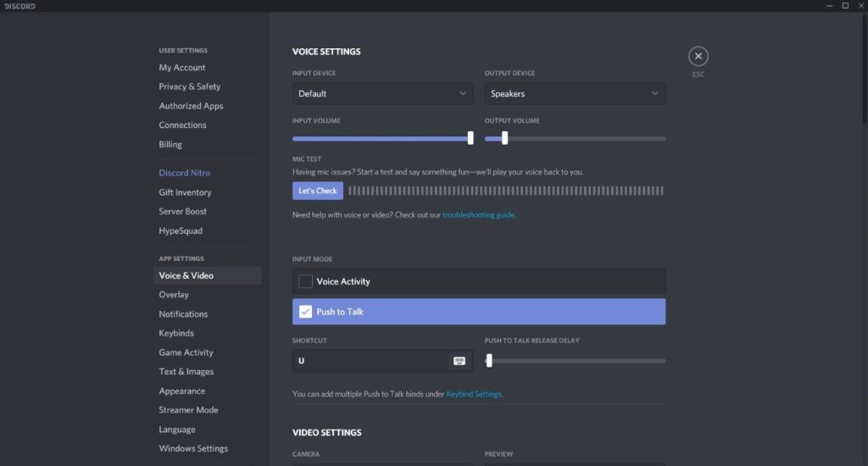Click the mic test level meter
868x466 pixels.
tap(506, 191)
